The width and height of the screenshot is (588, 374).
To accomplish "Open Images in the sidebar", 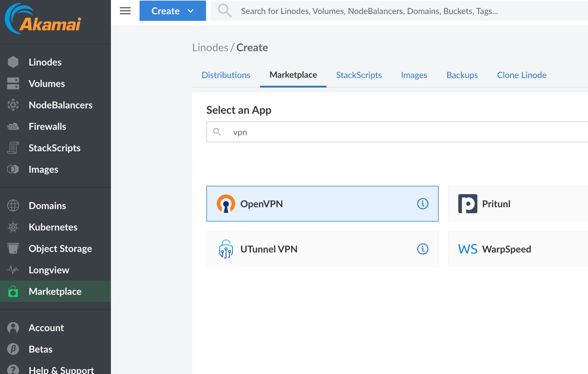I will pos(56,169).
